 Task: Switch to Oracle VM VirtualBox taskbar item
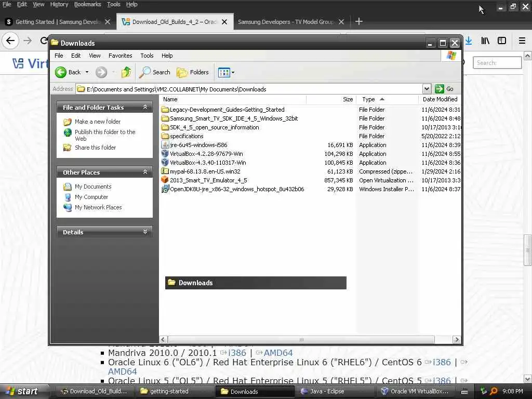(x=416, y=391)
